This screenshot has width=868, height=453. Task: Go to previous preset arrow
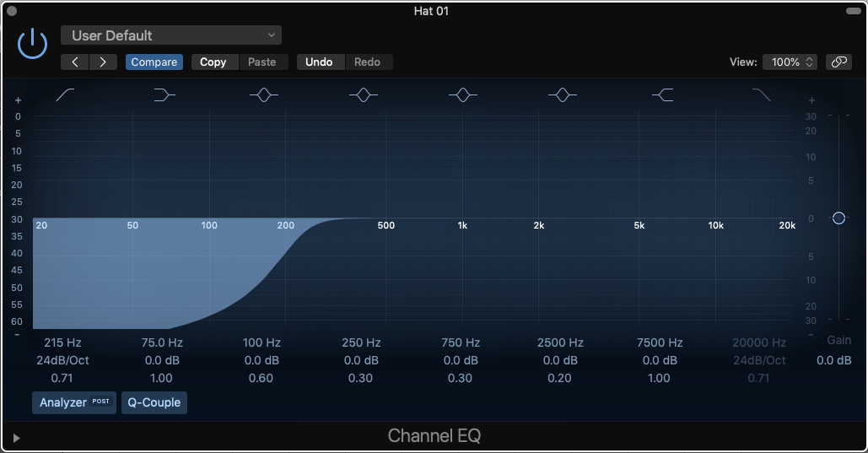point(75,62)
